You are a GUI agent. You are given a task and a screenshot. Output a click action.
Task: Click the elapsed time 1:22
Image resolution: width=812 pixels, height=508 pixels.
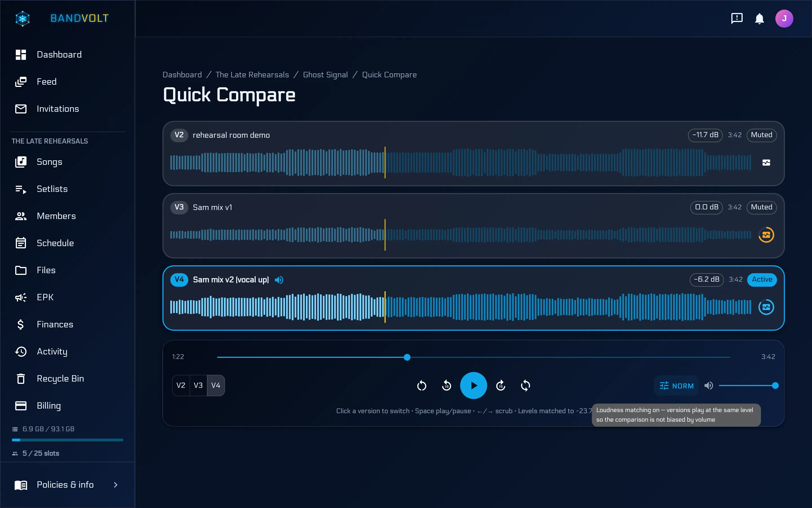[178, 357]
